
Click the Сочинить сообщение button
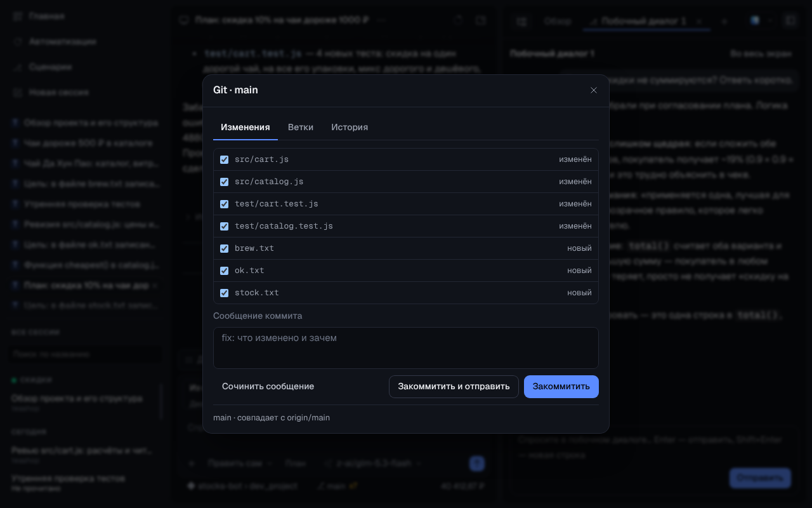point(268,387)
